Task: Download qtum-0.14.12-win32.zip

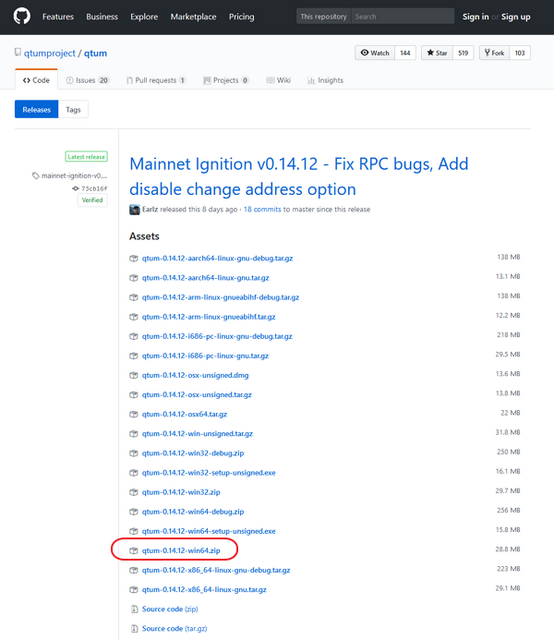Action: (181, 492)
